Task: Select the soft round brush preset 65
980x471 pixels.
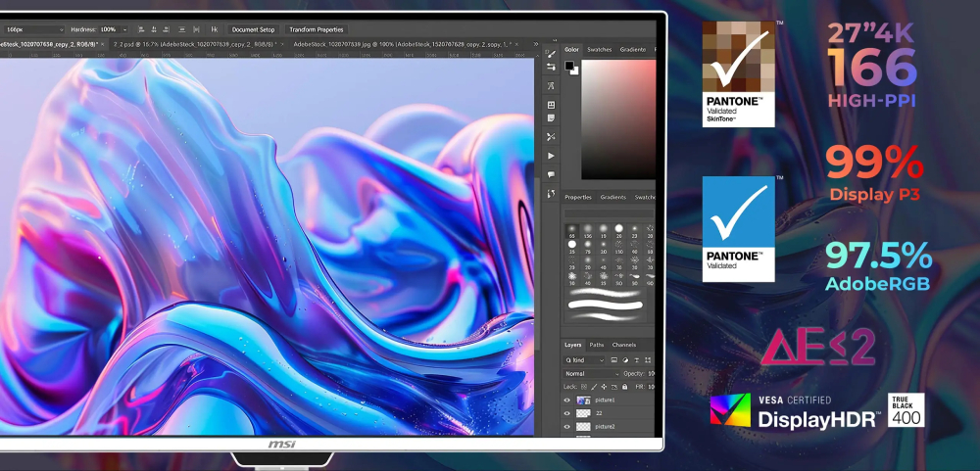Action: [572, 231]
